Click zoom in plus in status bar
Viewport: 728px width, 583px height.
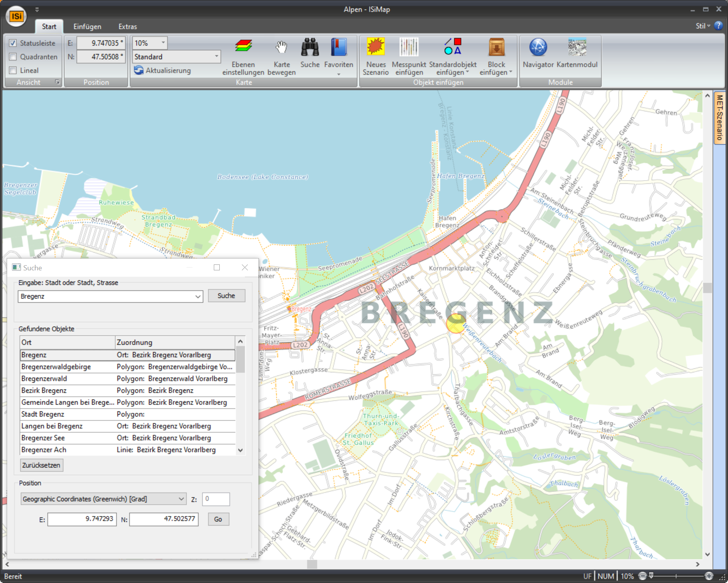coord(709,576)
